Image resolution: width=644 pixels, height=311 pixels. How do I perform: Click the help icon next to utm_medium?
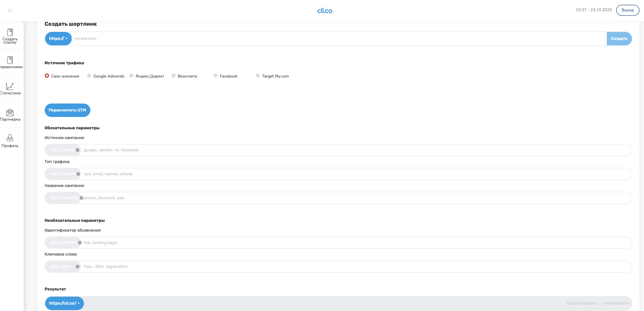78,174
